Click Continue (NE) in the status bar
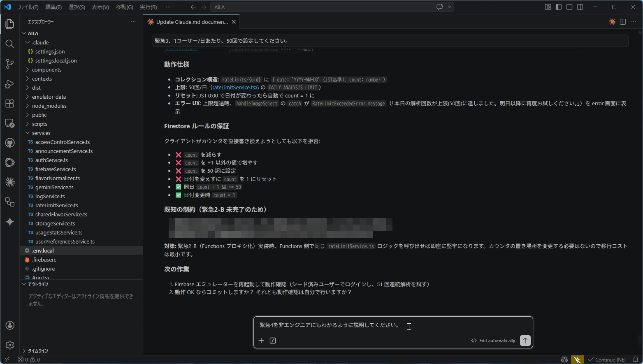 [607, 359]
